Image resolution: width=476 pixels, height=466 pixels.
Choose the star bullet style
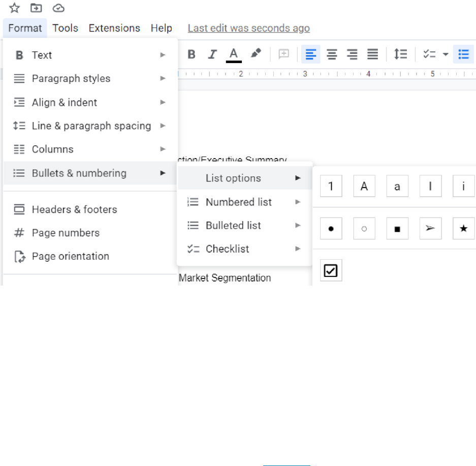click(463, 229)
